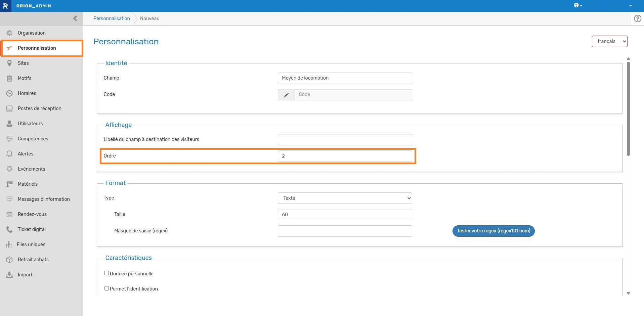Click the pencil edit icon beside Code

pyautogui.click(x=286, y=95)
